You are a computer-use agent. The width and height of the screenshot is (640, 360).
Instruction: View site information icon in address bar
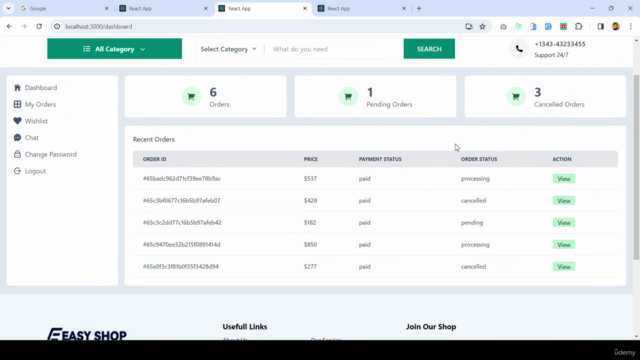point(57,27)
